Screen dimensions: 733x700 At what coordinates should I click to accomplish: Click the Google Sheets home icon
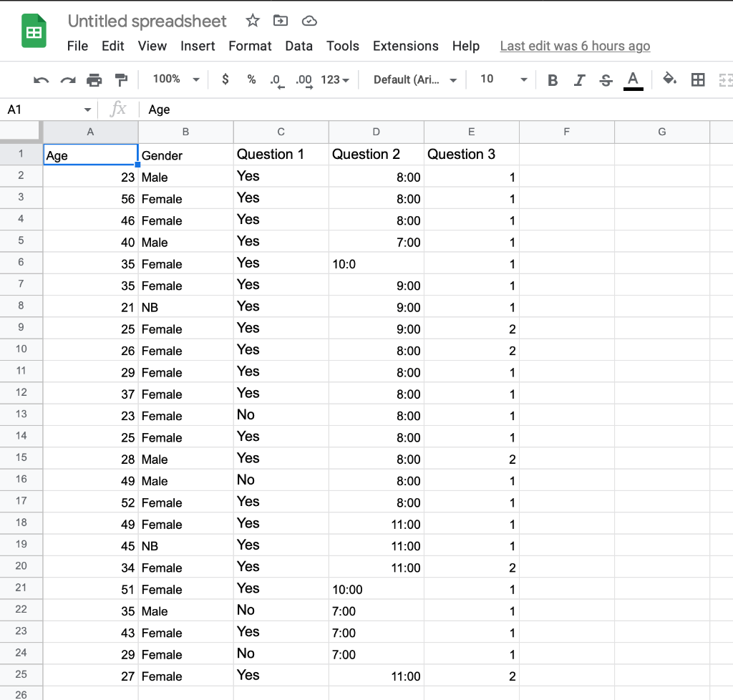click(34, 31)
